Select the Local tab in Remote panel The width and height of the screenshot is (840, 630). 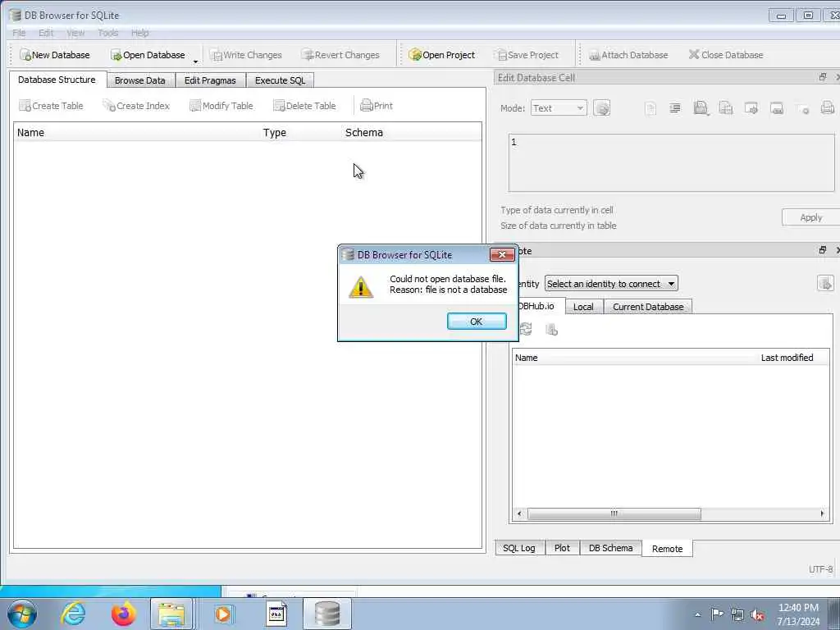click(583, 307)
